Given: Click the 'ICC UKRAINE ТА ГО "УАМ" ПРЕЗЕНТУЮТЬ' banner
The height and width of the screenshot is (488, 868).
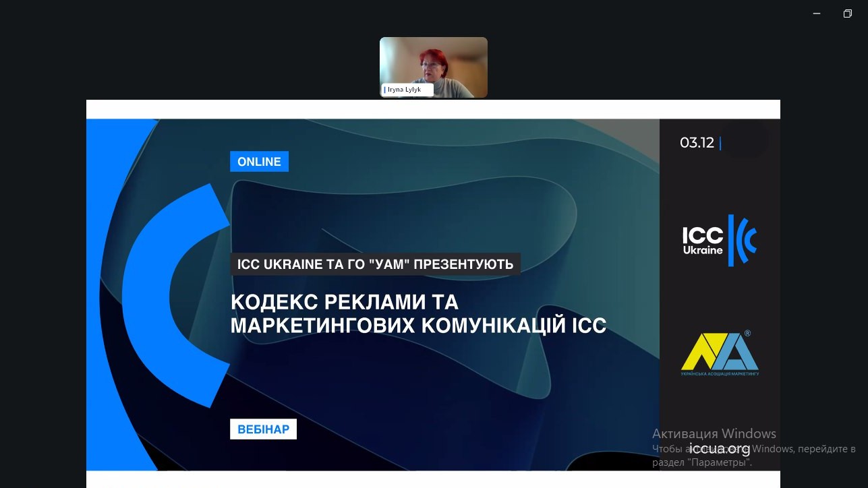Looking at the screenshot, I should click(375, 264).
